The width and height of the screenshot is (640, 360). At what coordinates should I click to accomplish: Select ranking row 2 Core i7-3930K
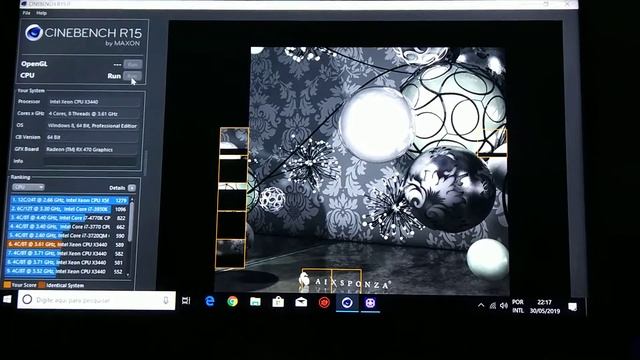tap(69, 209)
